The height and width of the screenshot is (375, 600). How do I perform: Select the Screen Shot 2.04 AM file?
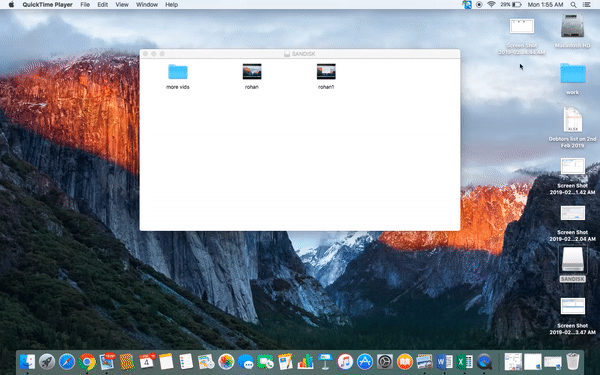tap(572, 213)
